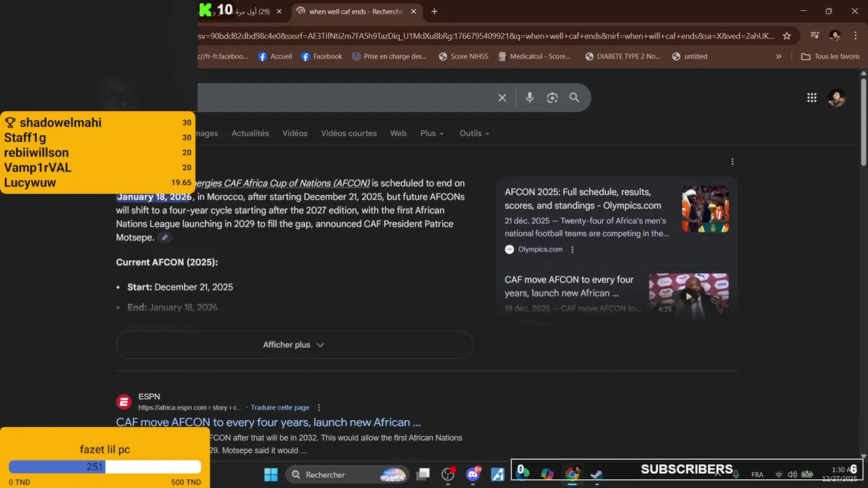Open ESPN 'CAF move AFCON' result title

pyautogui.click(x=269, y=422)
